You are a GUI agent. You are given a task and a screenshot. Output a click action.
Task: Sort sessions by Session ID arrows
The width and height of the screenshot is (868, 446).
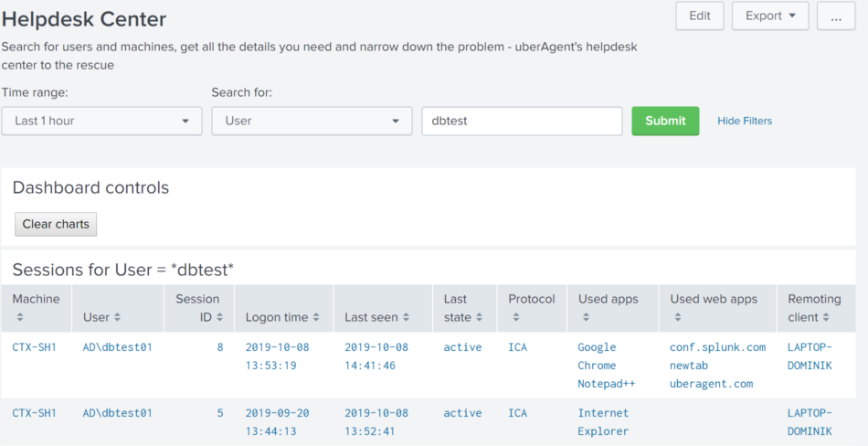coord(218,317)
